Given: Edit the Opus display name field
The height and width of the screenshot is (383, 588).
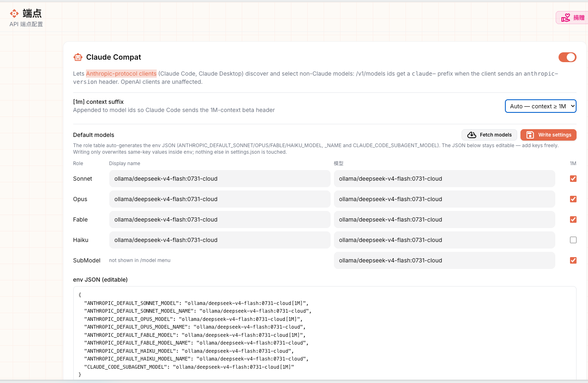Looking at the screenshot, I should pyautogui.click(x=220, y=199).
